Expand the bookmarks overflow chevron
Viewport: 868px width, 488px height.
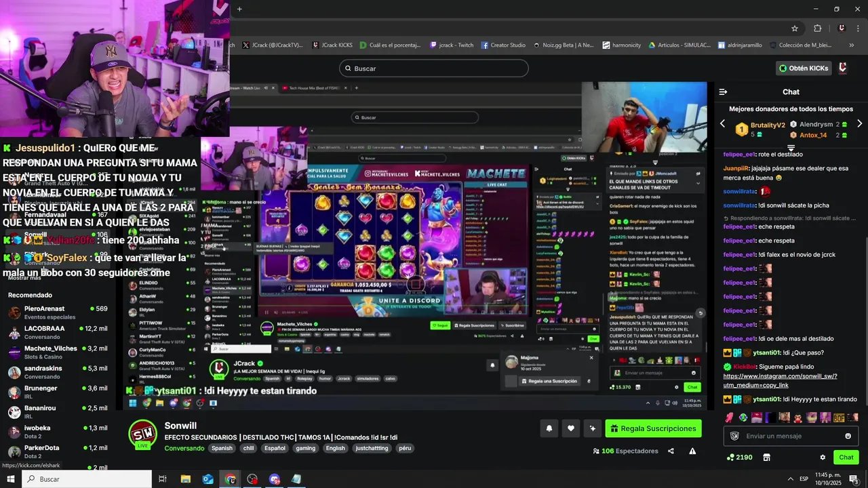(852, 45)
